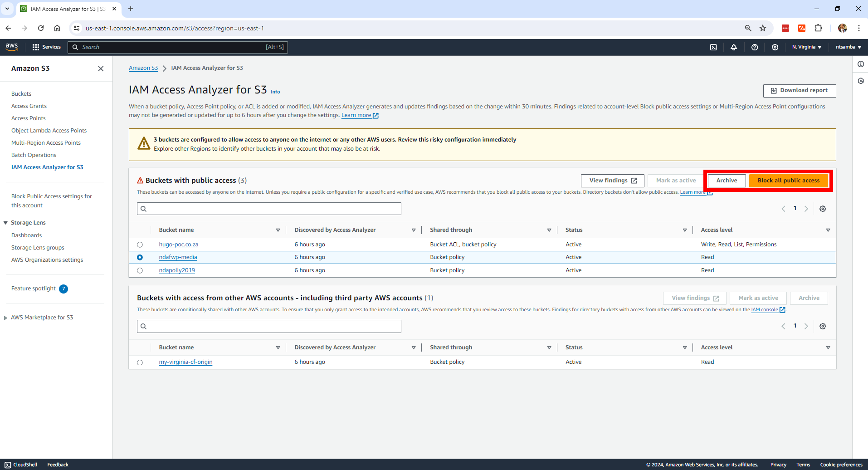Image resolution: width=868 pixels, height=470 pixels.
Task: Open the notifications bell icon
Action: click(734, 47)
